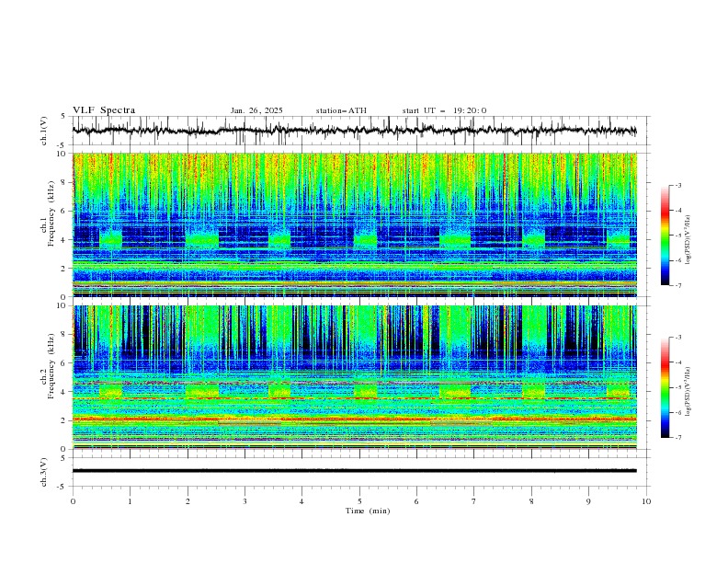Click the ch.1 voltage waveform trace

pyautogui.click(x=354, y=131)
